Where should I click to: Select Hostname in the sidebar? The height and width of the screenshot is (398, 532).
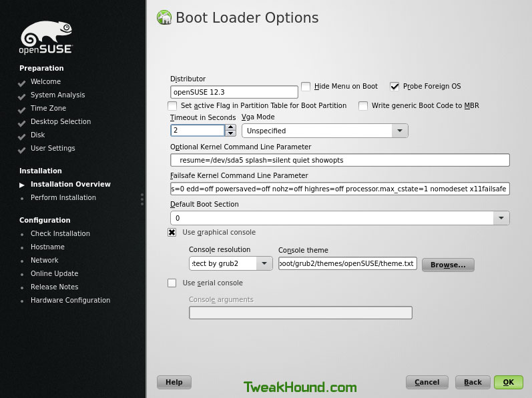point(47,247)
